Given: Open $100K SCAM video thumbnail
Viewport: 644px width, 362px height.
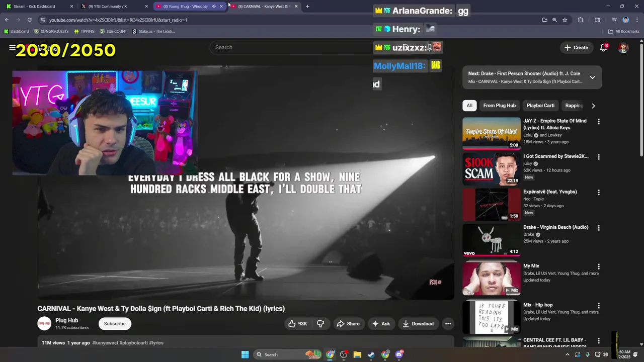Looking at the screenshot, I should (492, 169).
